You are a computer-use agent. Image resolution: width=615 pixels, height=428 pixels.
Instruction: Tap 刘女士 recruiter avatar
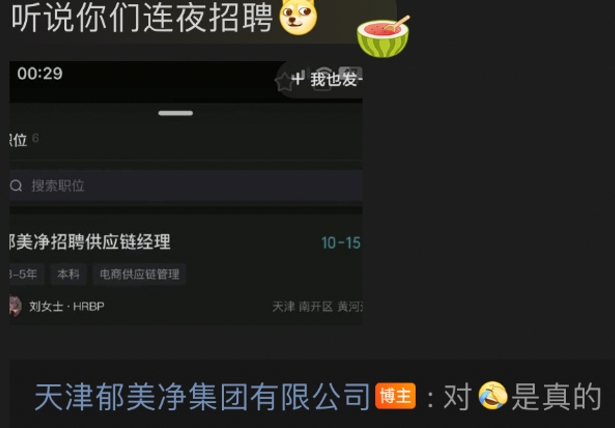coord(15,306)
